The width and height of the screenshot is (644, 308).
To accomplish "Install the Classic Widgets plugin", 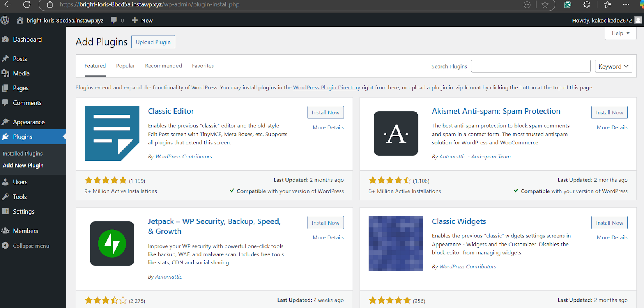I will [609, 223].
